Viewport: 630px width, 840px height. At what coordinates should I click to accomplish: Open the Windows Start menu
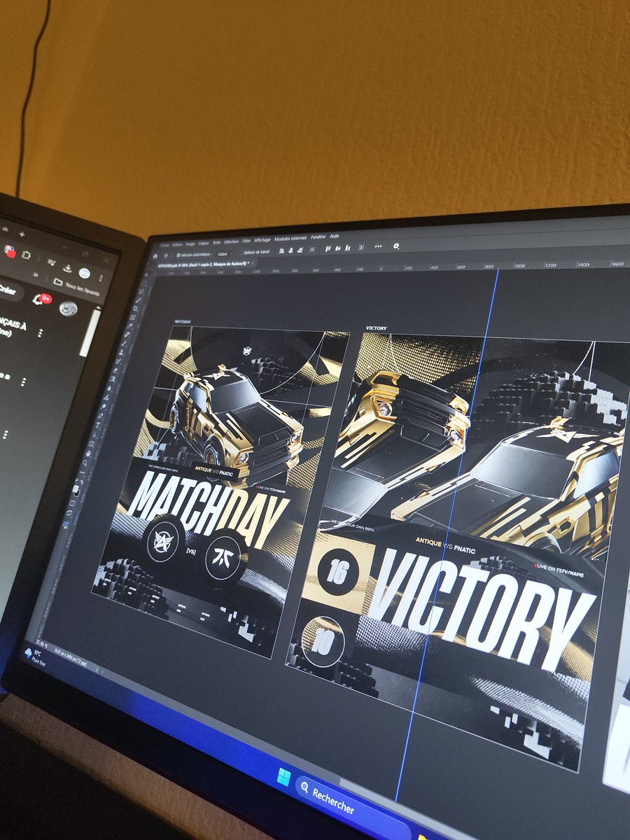coord(285,777)
